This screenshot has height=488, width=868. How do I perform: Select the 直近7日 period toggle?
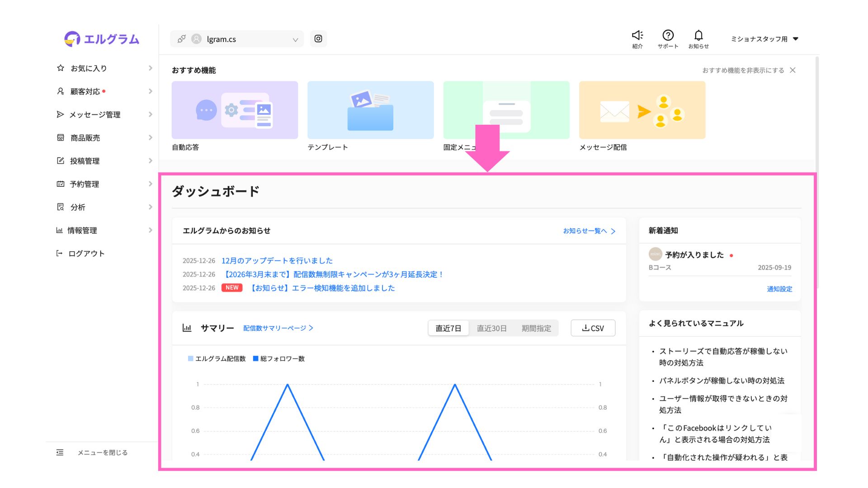(448, 328)
